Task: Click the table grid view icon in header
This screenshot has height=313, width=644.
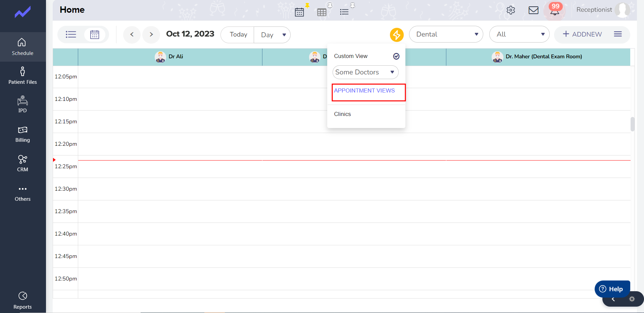Action: [322, 12]
